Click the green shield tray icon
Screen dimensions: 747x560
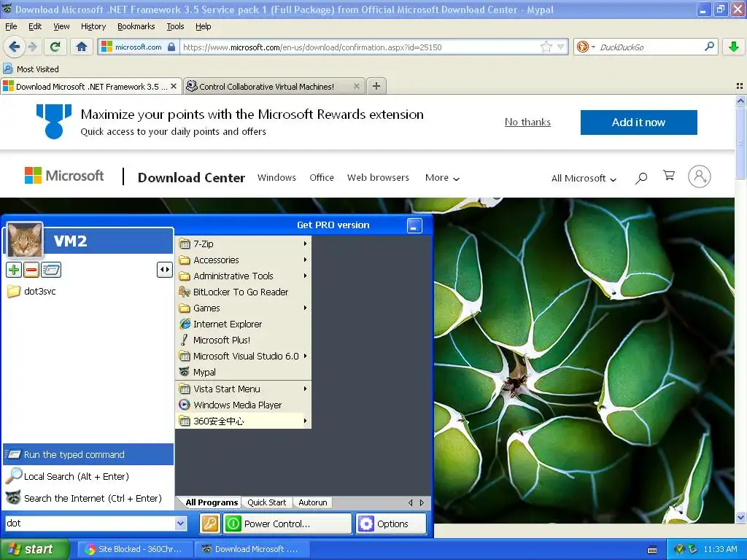pos(679,549)
